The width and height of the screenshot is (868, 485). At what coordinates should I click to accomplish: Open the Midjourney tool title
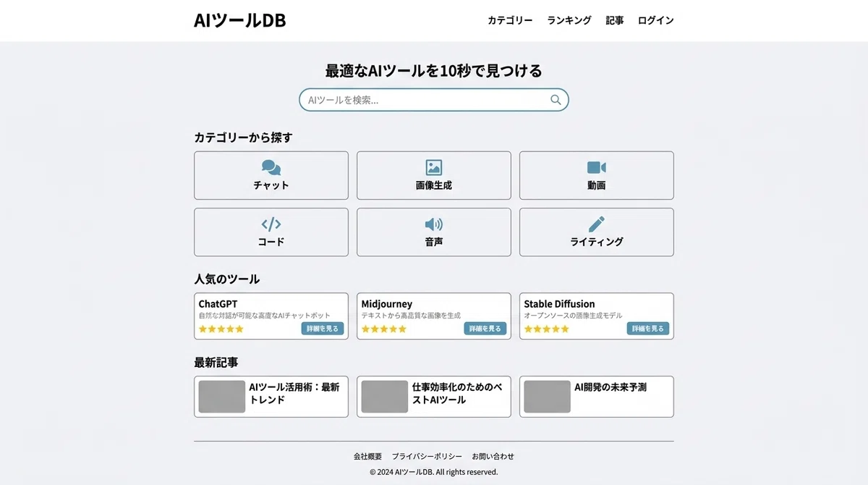pos(387,304)
